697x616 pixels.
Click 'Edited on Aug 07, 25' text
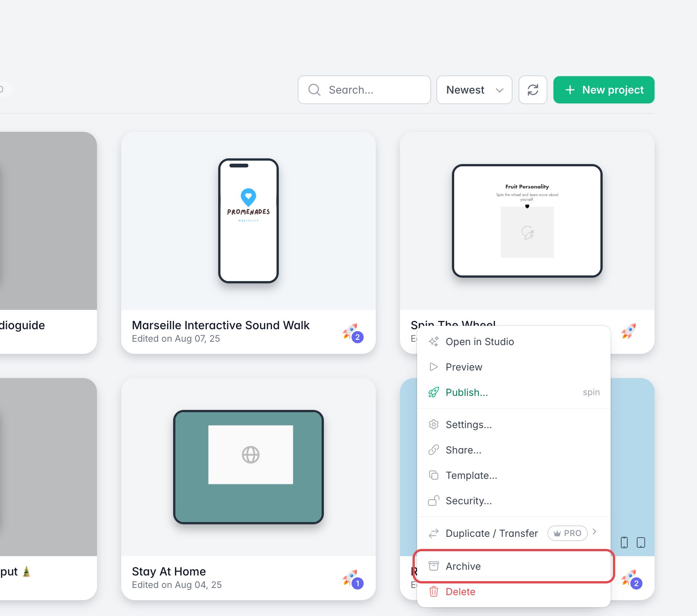pos(176,338)
